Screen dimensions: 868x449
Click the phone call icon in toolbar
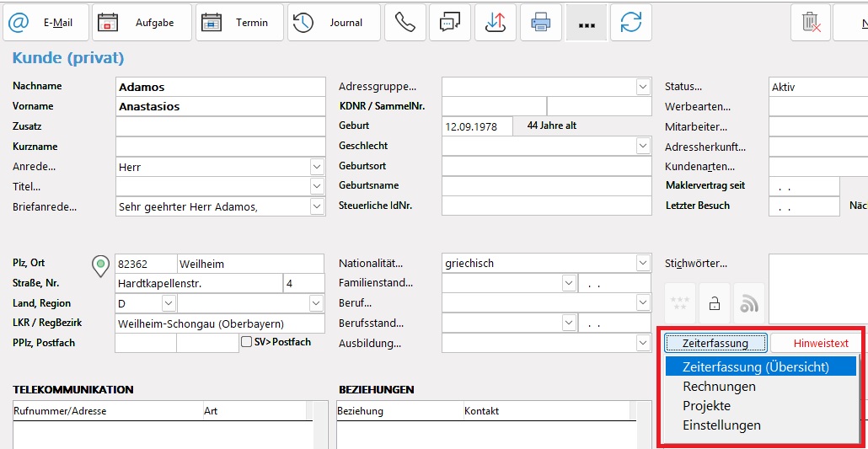[x=405, y=23]
